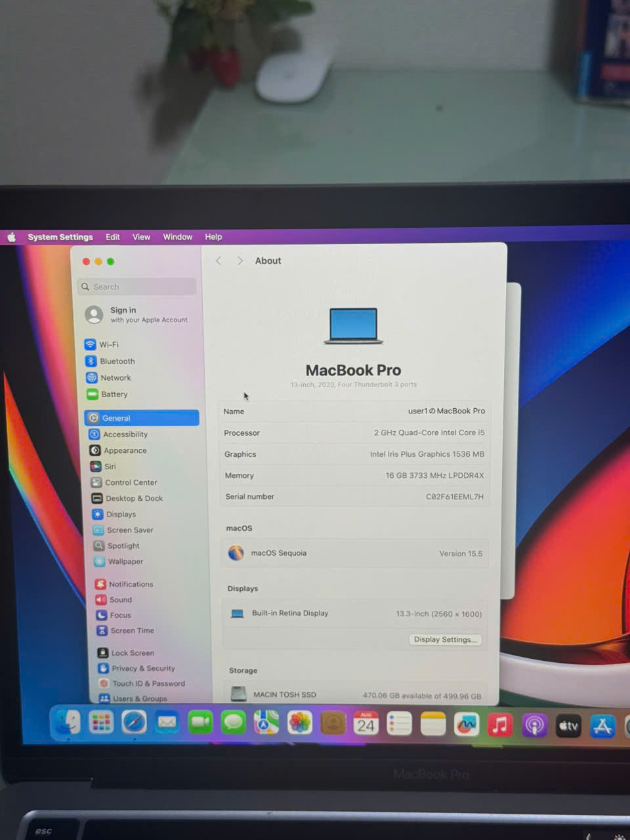Launch Finder from the Dock
The width and height of the screenshot is (630, 840).
[67, 723]
